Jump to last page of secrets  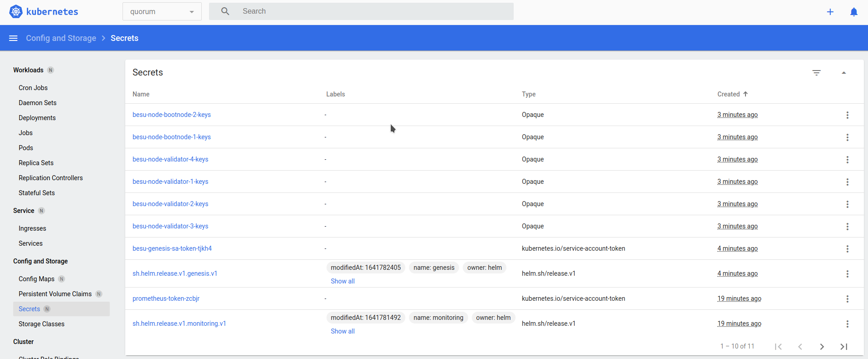pos(844,347)
